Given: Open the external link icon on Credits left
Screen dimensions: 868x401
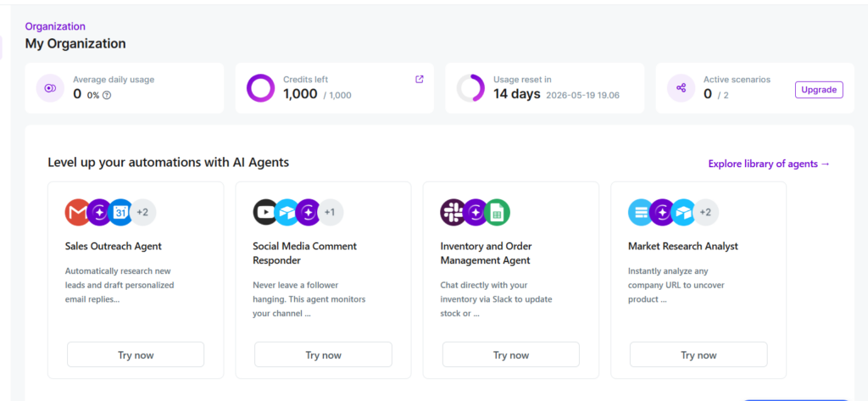Looking at the screenshot, I should click(x=419, y=79).
